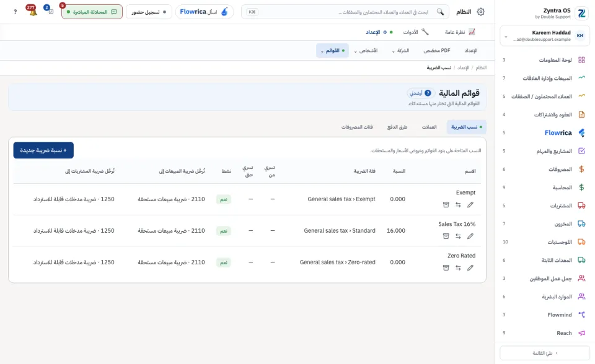Open settings gear icon next to النظام
The image size is (595, 364).
click(480, 12)
